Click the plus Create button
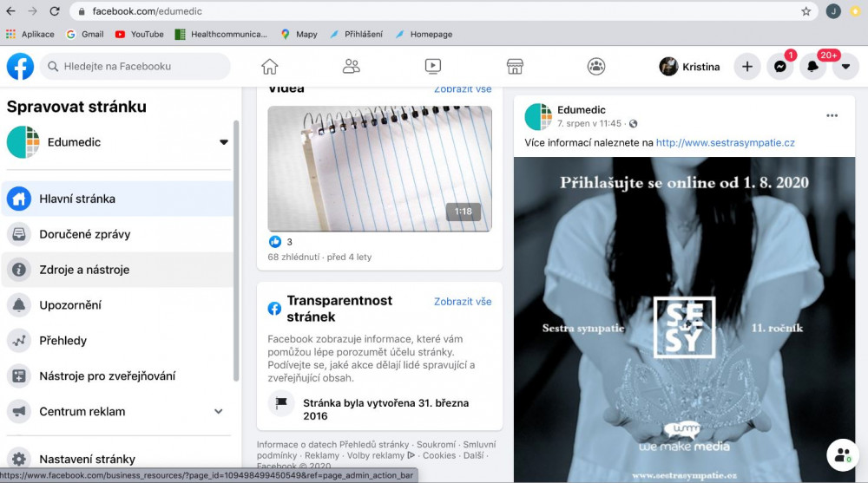 click(x=747, y=67)
